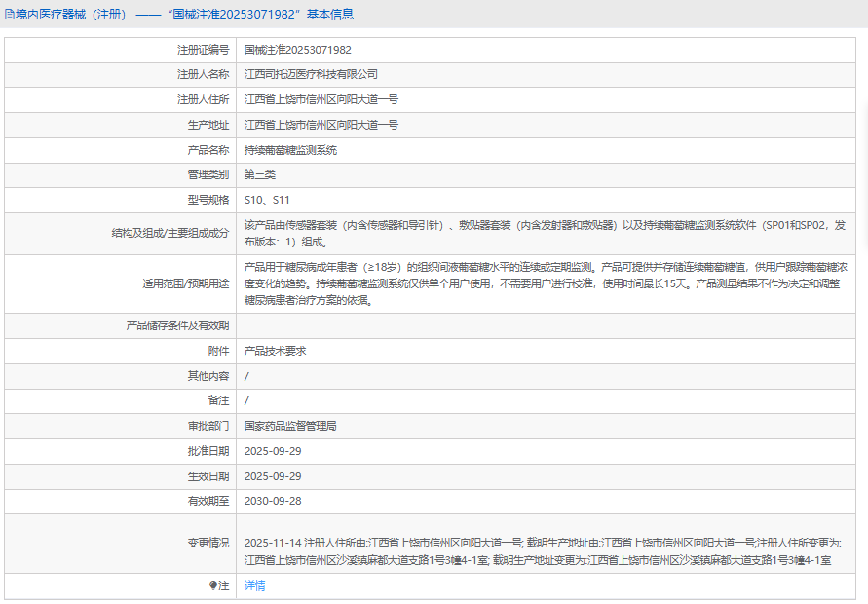The image size is (868, 604).
Task: Click the document icon beside the page title
Action: pyautogui.click(x=10, y=15)
